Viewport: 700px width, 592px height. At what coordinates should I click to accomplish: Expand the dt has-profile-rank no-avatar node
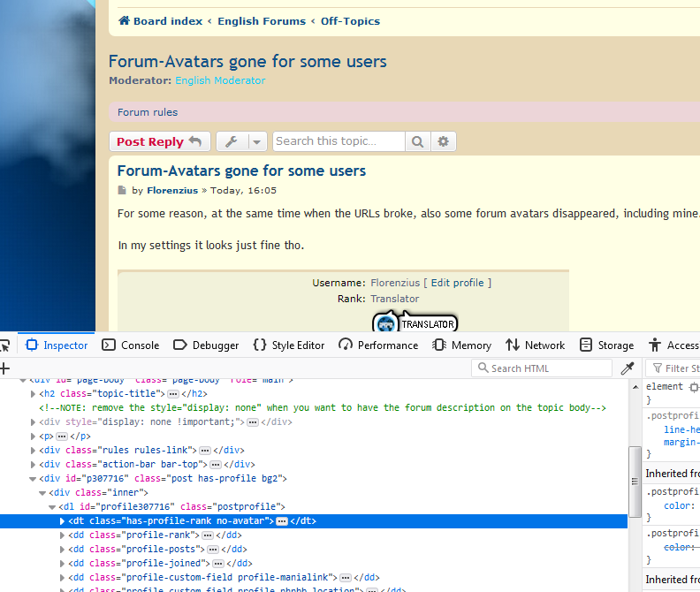point(62,521)
